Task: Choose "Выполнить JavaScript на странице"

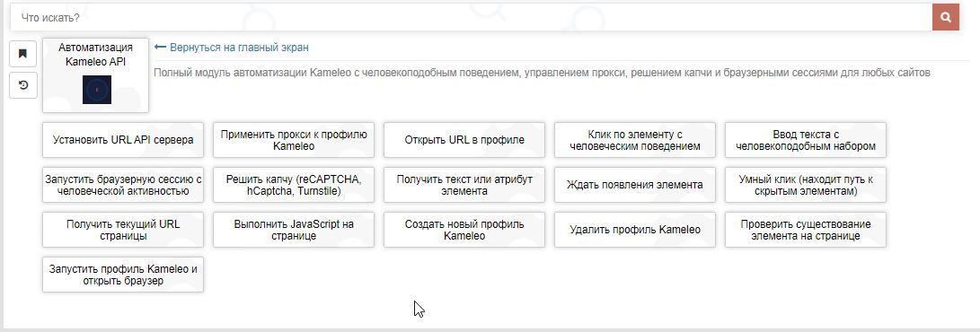Action: pos(294,230)
